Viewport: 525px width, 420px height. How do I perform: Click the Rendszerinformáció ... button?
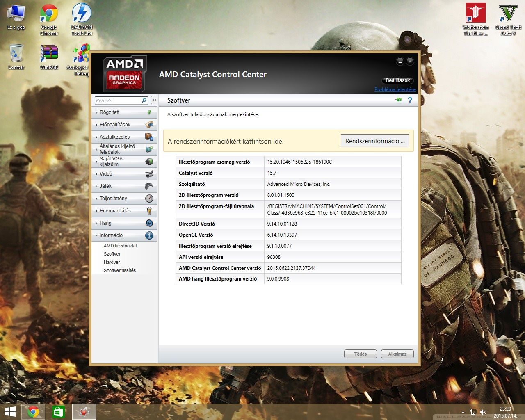coord(375,141)
